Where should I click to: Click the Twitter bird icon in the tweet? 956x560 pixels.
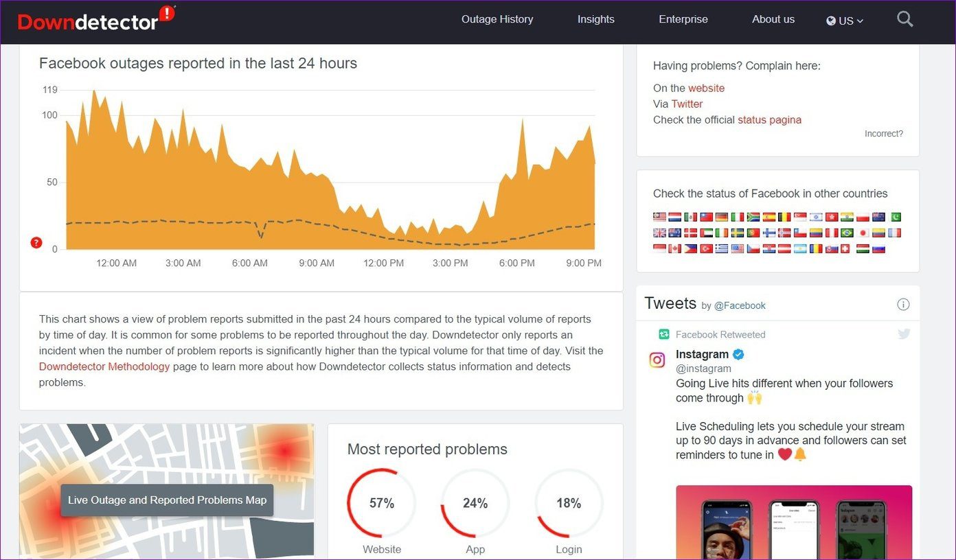904,334
